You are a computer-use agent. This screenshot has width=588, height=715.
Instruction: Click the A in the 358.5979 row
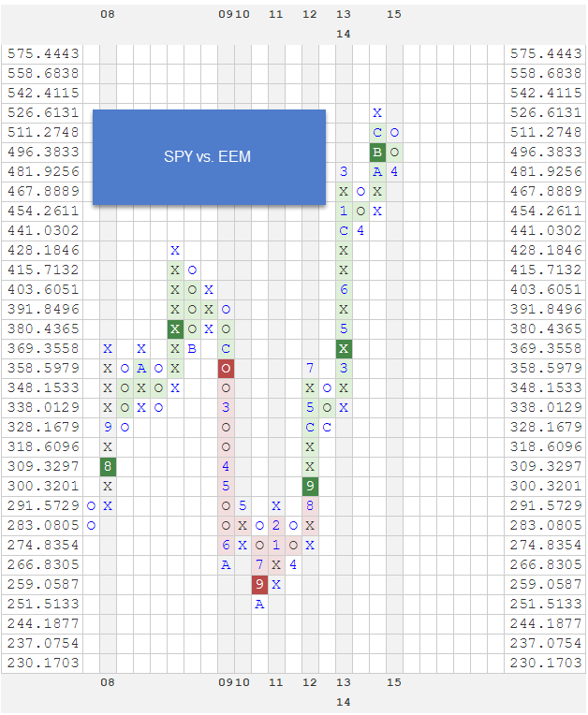click(141, 369)
